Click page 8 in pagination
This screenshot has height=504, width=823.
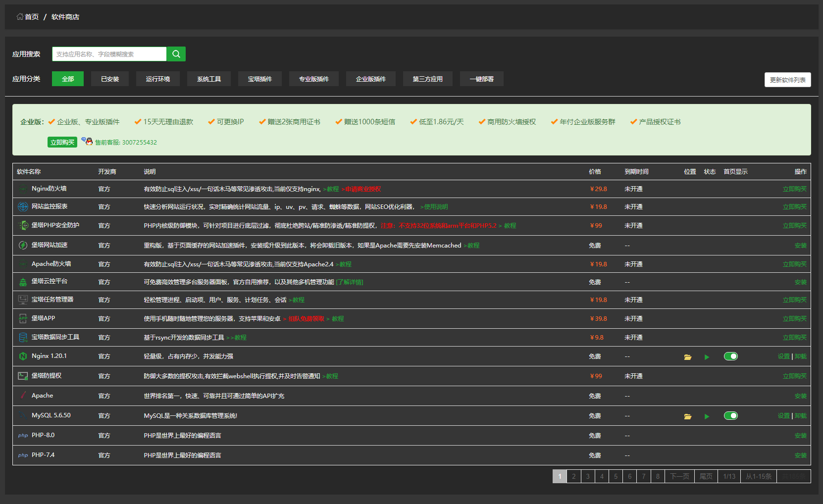658,476
